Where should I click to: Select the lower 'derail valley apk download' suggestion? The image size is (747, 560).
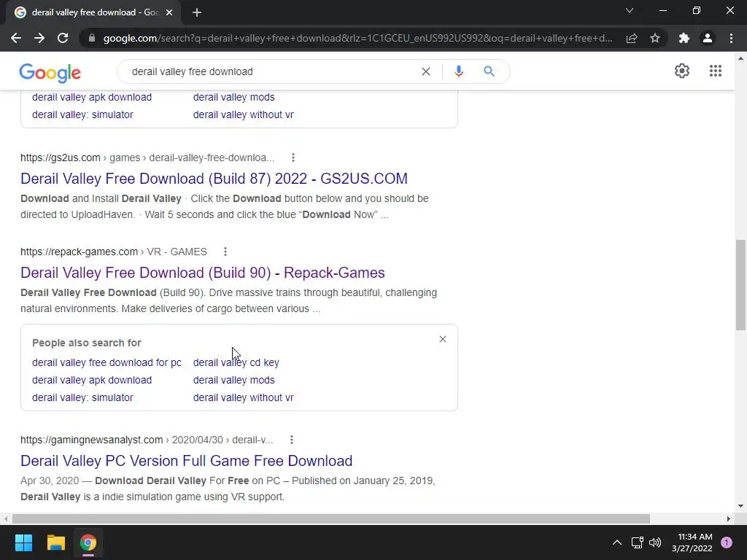coord(92,381)
